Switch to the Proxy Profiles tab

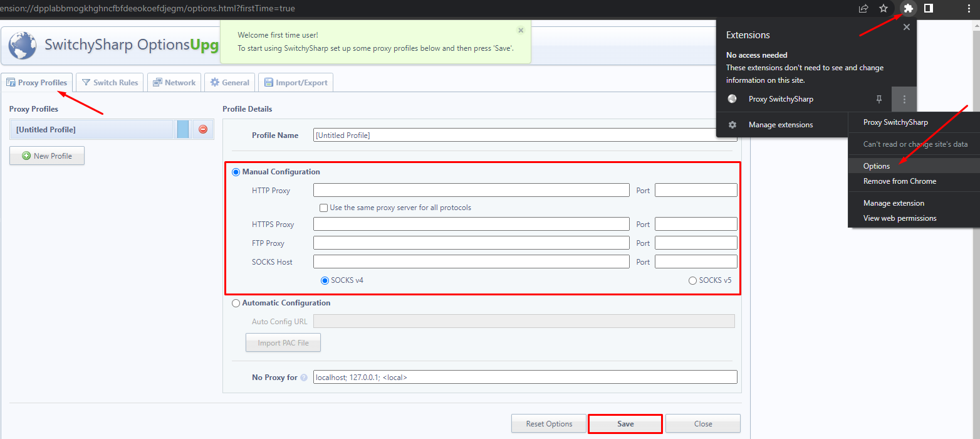(37, 82)
